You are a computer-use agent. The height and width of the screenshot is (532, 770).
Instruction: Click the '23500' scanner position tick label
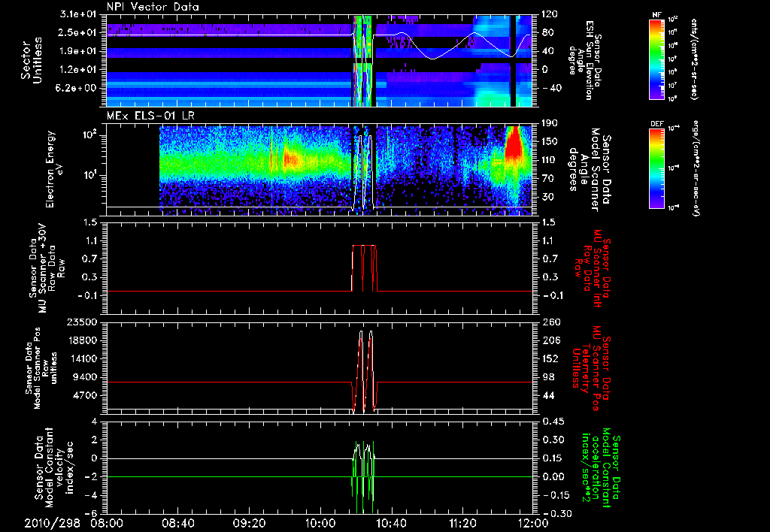tap(83, 322)
